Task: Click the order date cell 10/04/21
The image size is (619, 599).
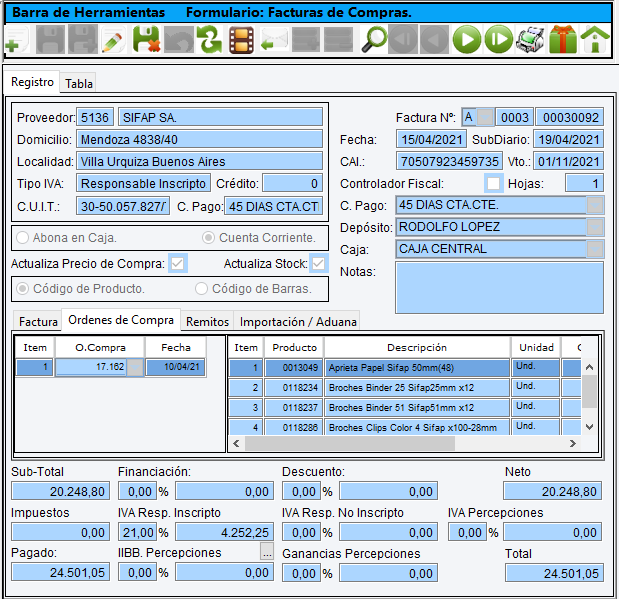Action: tap(176, 367)
